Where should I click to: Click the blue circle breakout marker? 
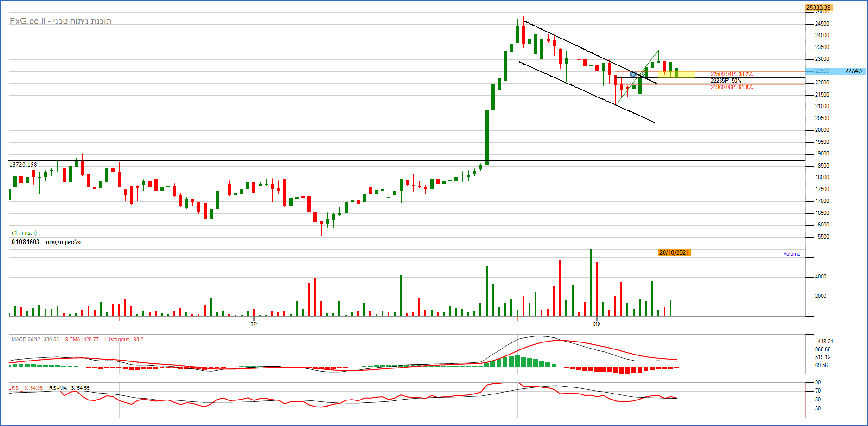[x=633, y=74]
